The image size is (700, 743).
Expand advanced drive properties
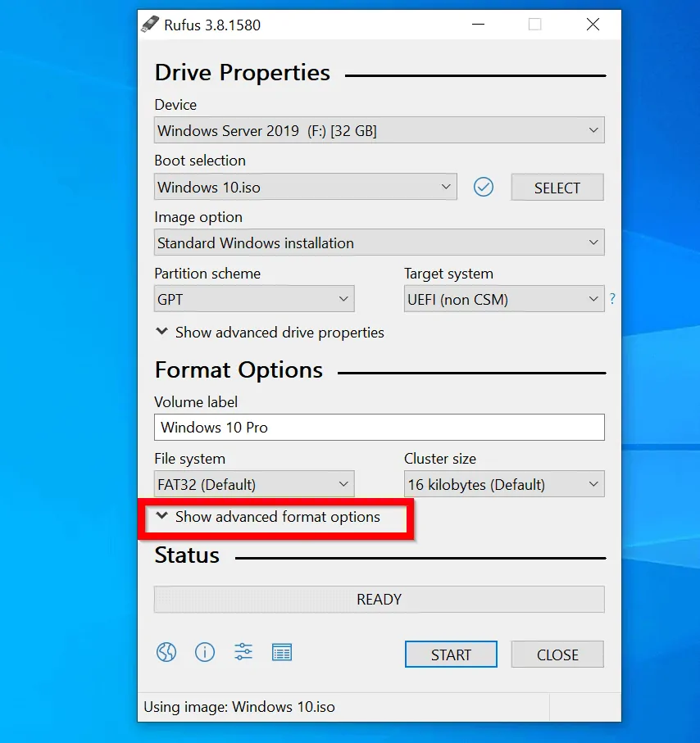(269, 333)
